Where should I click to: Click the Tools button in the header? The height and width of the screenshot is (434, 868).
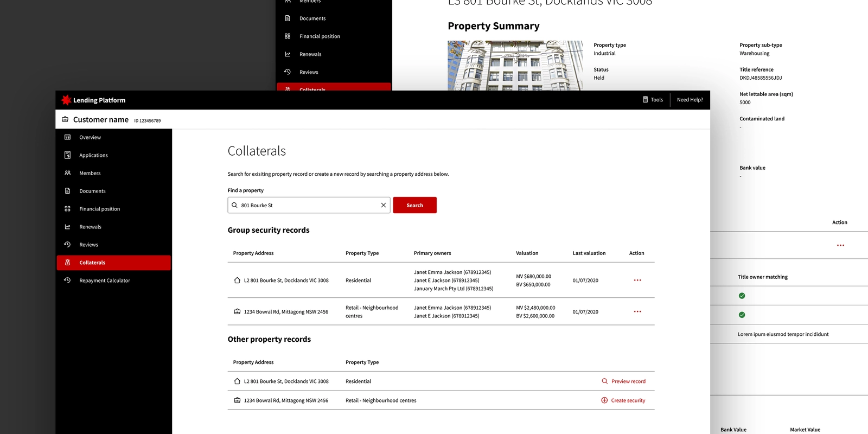653,100
